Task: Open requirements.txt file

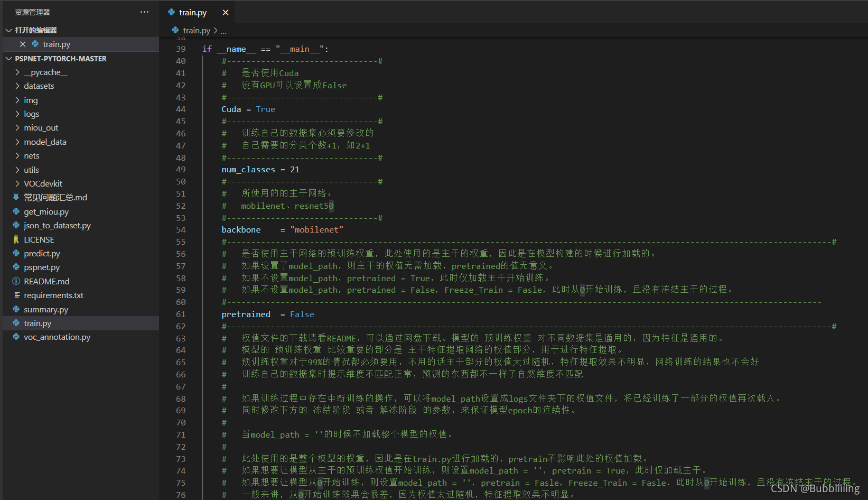Action: 53,295
